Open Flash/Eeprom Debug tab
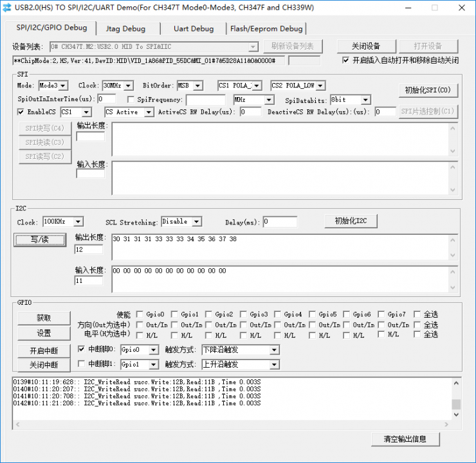The height and width of the screenshot is (463, 476). click(266, 29)
